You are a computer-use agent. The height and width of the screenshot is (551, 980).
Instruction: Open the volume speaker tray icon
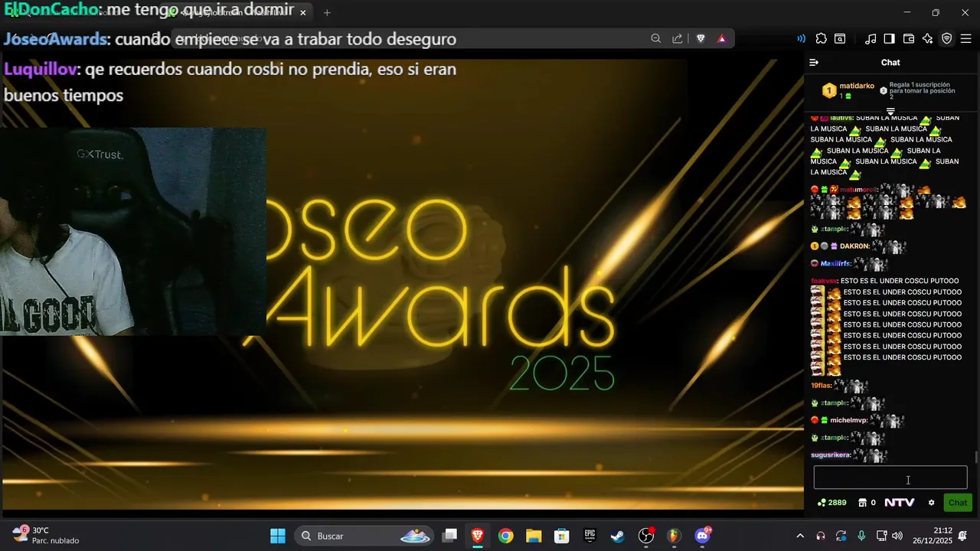point(897,536)
